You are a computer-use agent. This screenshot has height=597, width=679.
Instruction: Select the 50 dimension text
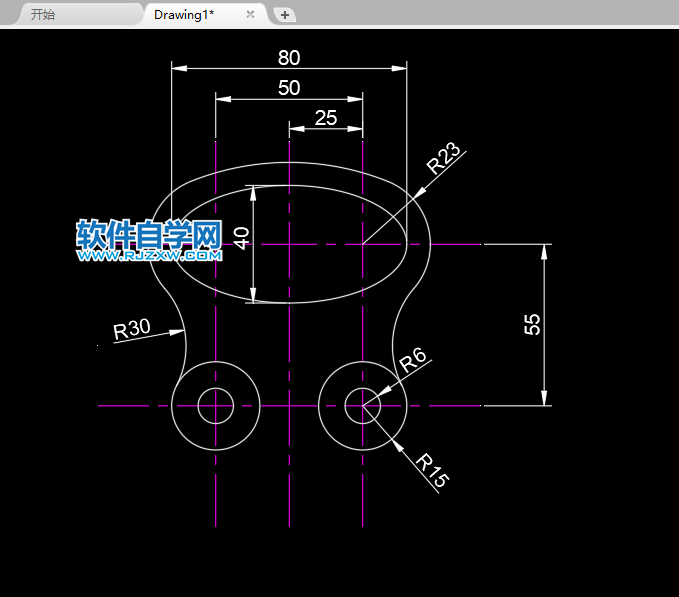click(x=289, y=88)
